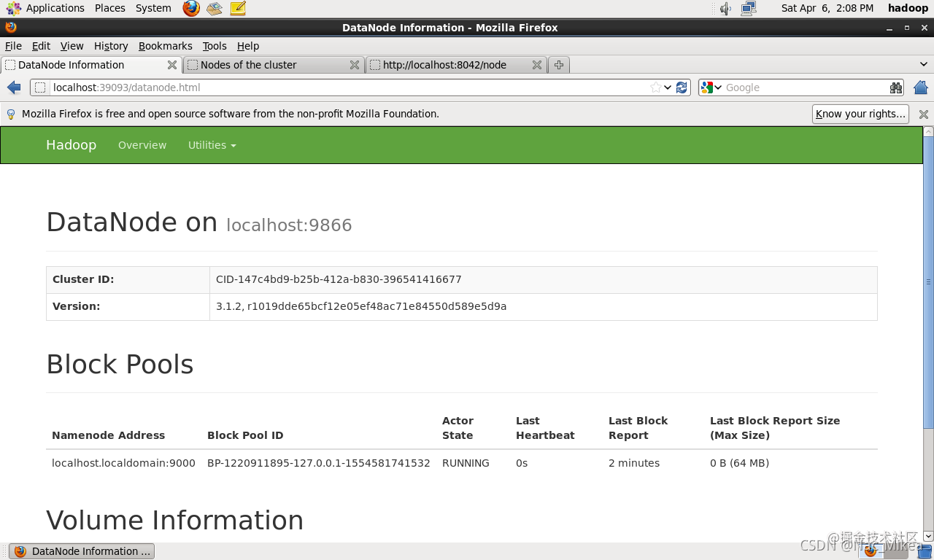Dismiss the Mozilla notification bar
The width and height of the screenshot is (934, 560).
(924, 114)
